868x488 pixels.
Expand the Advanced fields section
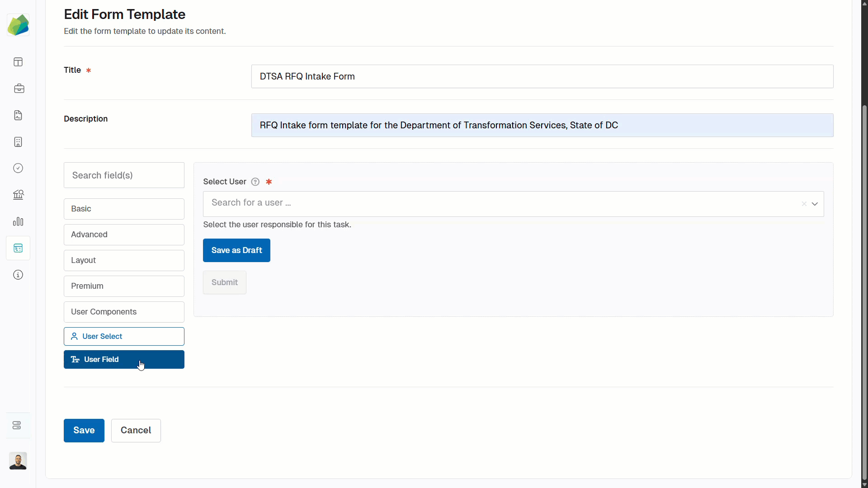pyautogui.click(x=124, y=235)
